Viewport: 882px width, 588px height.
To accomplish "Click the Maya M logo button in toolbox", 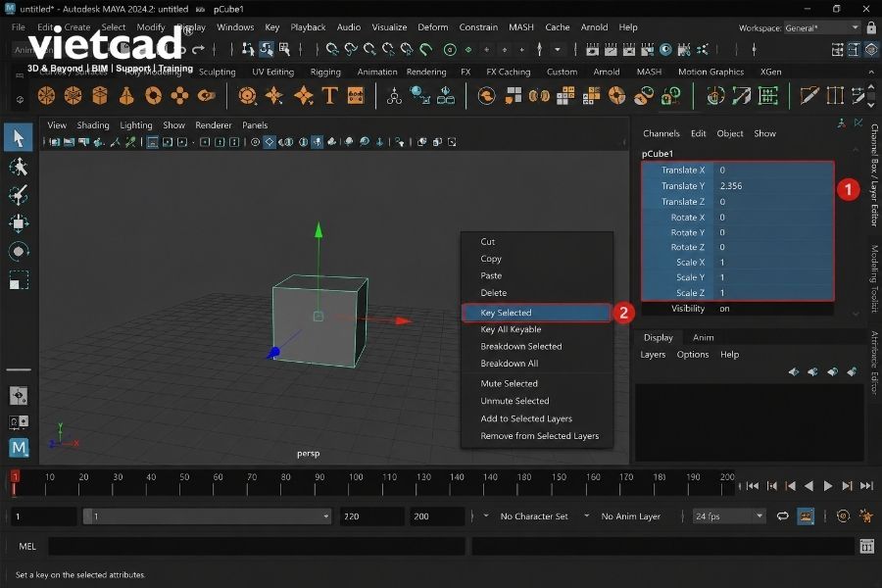I will tap(19, 448).
